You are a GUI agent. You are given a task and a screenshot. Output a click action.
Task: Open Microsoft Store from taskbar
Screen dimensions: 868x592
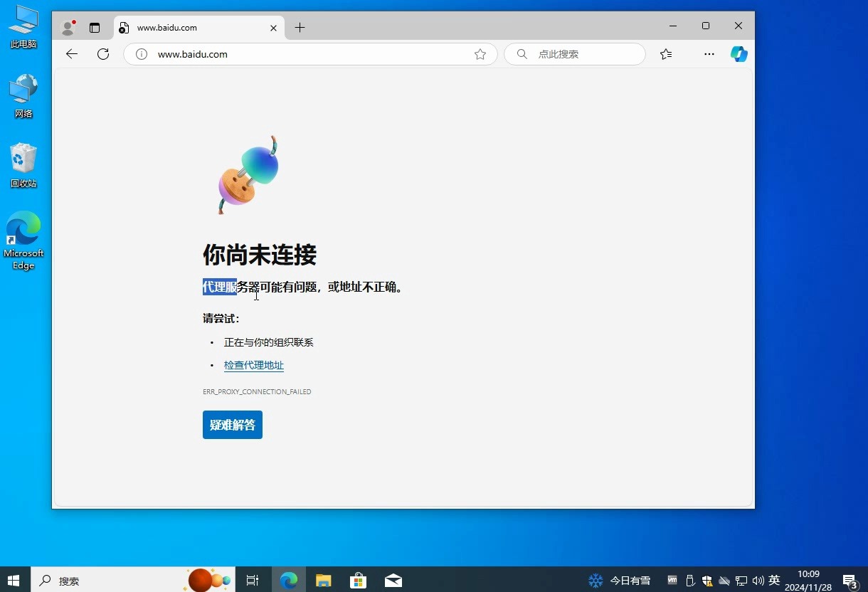tap(358, 581)
